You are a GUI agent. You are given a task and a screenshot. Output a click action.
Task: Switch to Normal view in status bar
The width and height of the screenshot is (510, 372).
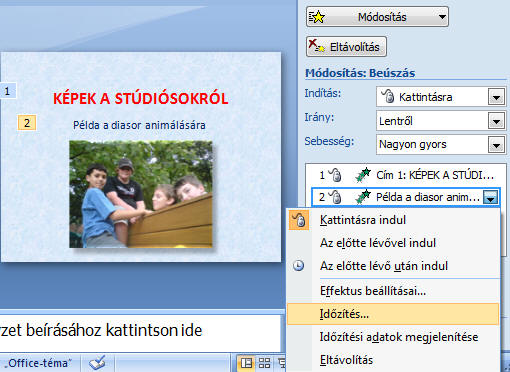coord(247,363)
